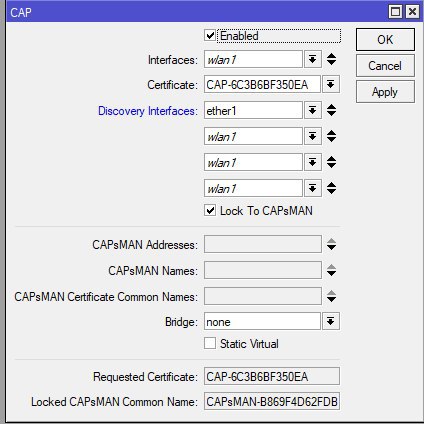This screenshot has height=424, width=424.
Task: Toggle the Lock To CAPsMAN checkbox
Action: pos(210,210)
